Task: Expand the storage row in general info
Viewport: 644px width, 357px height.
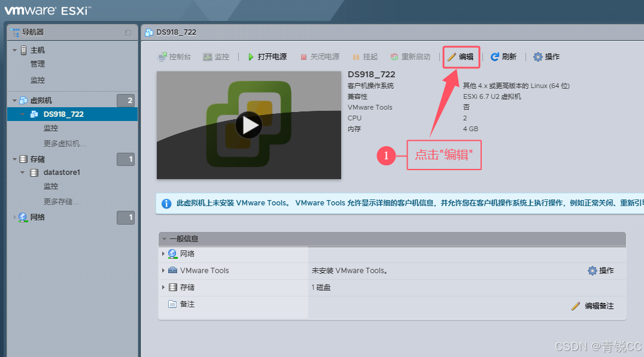Action: pos(163,287)
